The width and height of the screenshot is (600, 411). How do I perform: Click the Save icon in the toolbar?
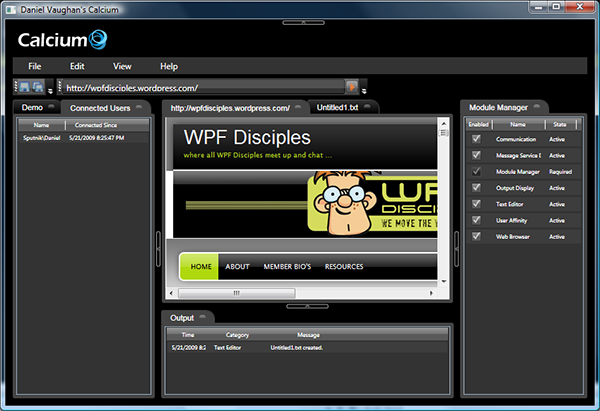[24, 87]
